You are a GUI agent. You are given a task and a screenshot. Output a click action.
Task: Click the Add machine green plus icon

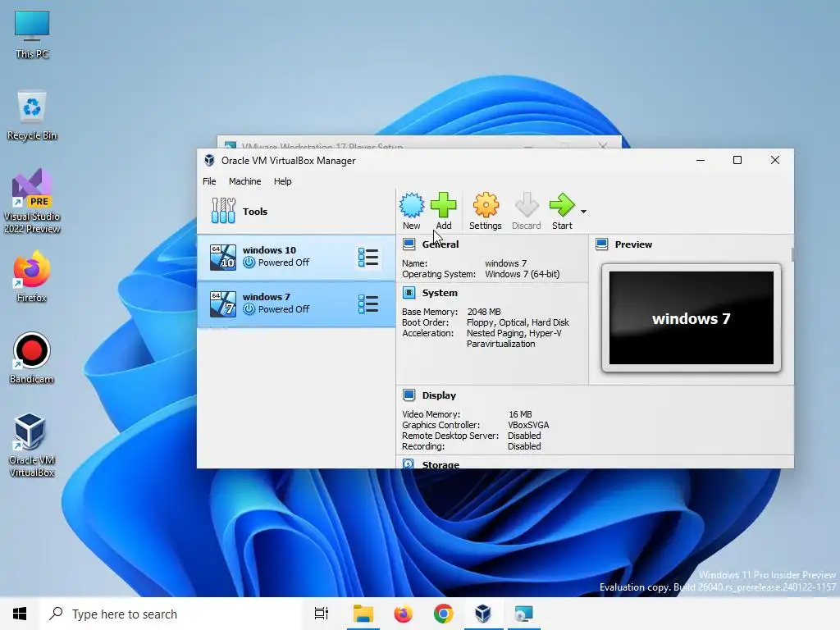coord(443,205)
